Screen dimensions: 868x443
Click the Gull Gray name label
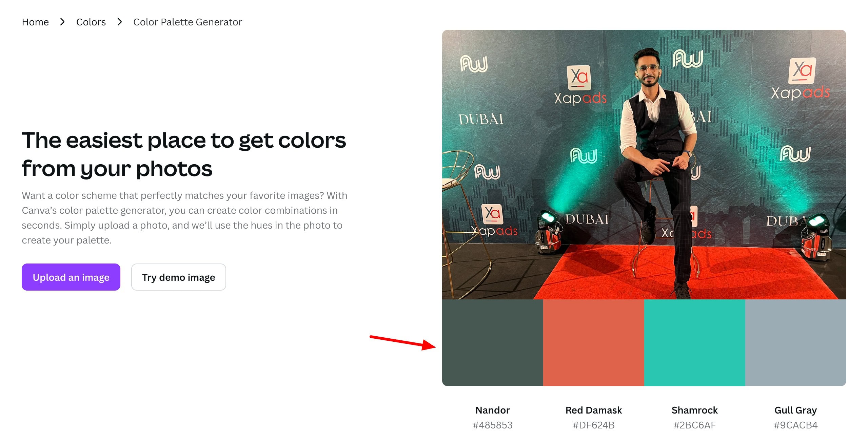click(x=795, y=410)
